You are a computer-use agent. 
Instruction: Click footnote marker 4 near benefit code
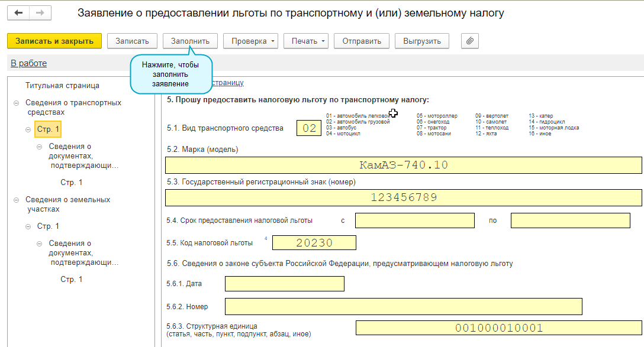pos(266,238)
